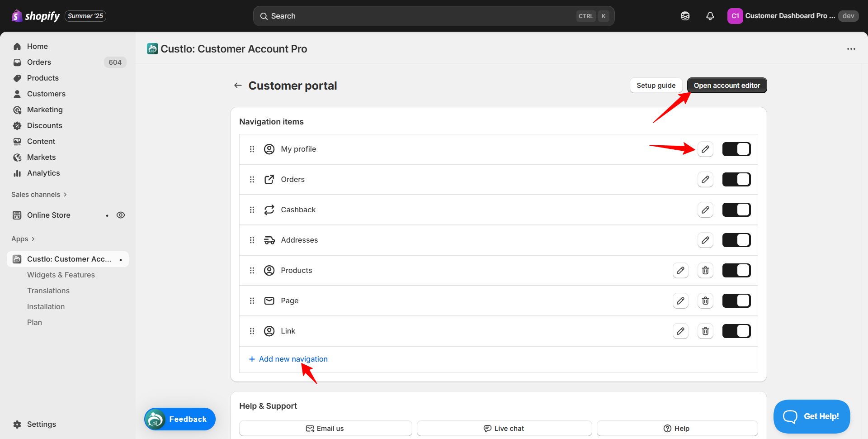Expand the Sales channels section

pyautogui.click(x=39, y=194)
